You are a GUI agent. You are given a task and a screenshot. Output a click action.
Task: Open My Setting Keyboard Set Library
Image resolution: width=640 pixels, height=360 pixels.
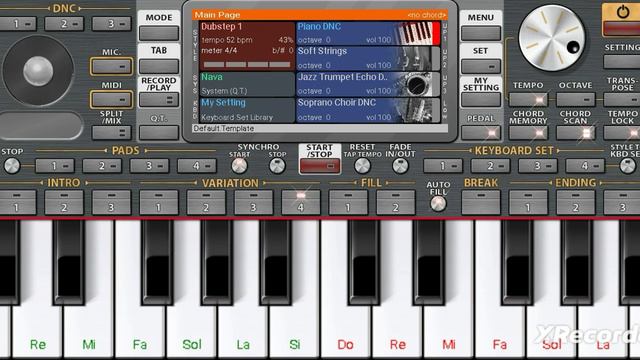[247, 110]
